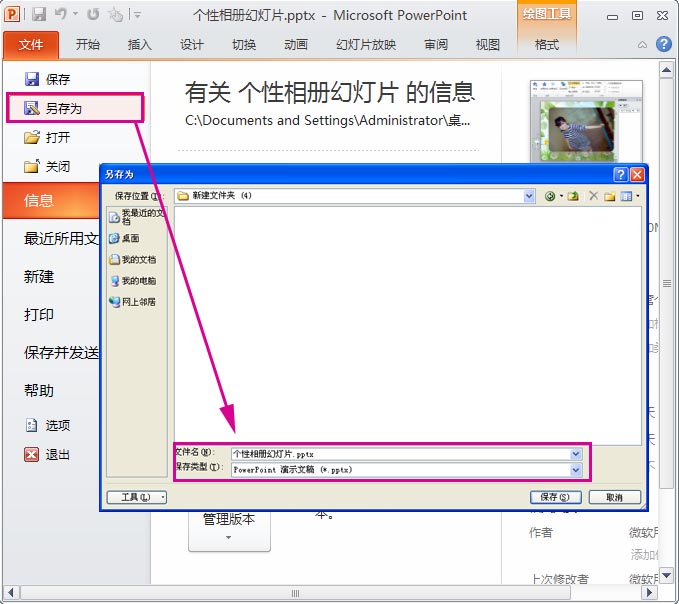Open 选项 from the backstage menu
Screen dimensions: 679x604
(x=48, y=426)
